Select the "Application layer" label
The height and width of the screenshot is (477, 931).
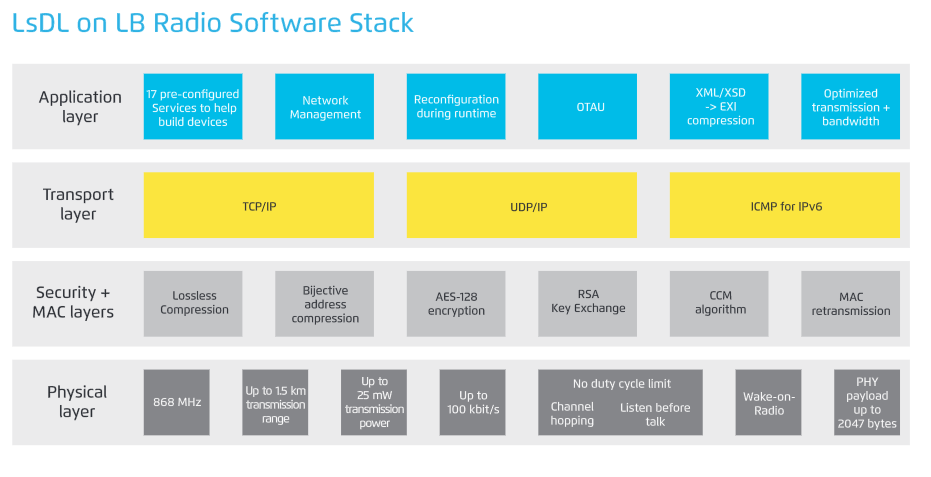[x=80, y=106]
